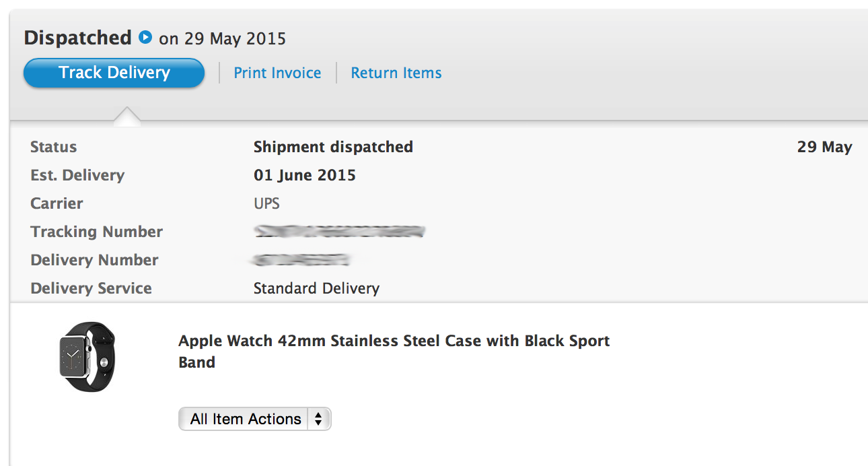Click the Tracking Number label
868x466 pixels.
pyautogui.click(x=96, y=232)
